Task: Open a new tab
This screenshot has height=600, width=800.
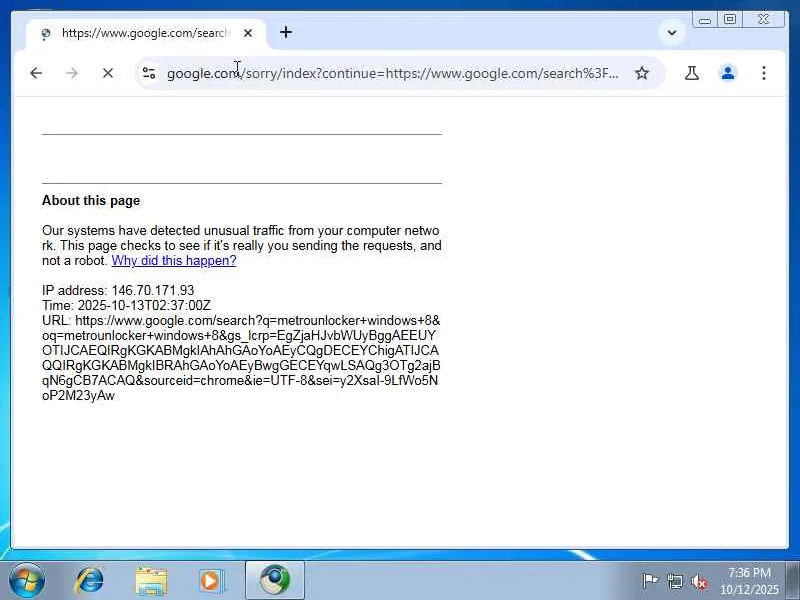Action: pos(286,33)
